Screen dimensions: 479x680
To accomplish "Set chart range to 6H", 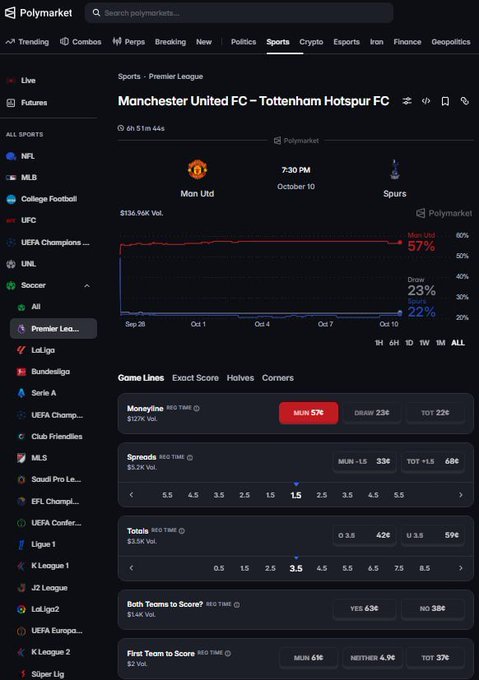I will click(x=394, y=343).
